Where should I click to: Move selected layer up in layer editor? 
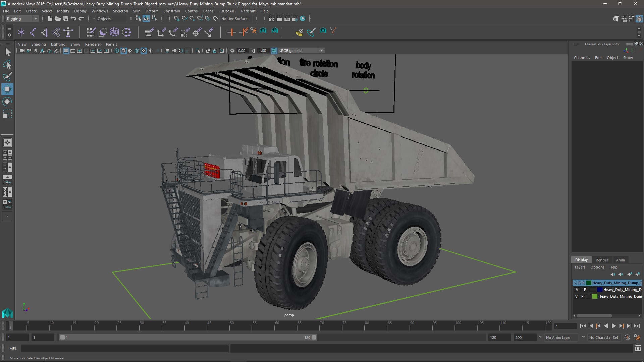click(613, 275)
